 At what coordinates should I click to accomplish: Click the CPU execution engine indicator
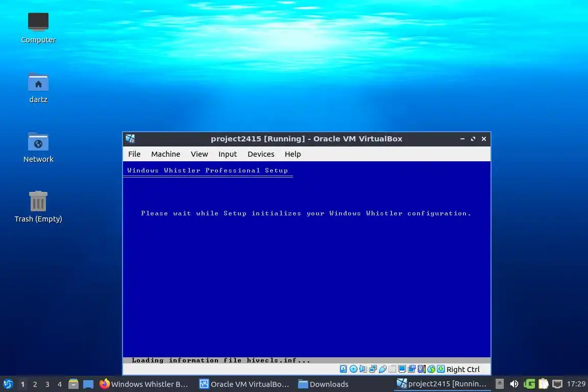pyautogui.click(x=422, y=369)
